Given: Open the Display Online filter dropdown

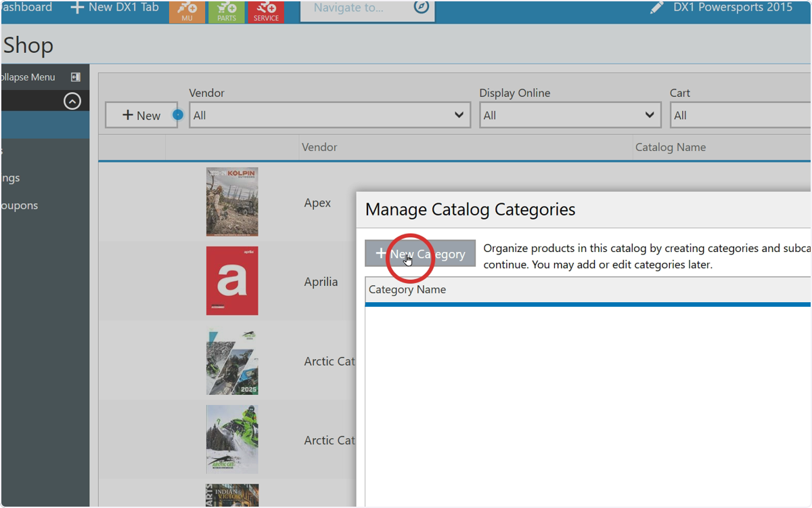Looking at the screenshot, I should point(570,115).
